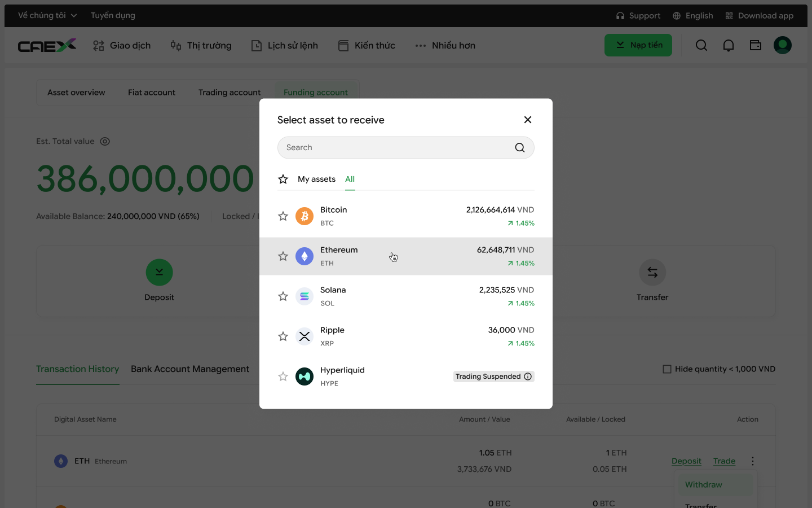Click the header search magnifier icon
812x508 pixels.
[x=701, y=45]
